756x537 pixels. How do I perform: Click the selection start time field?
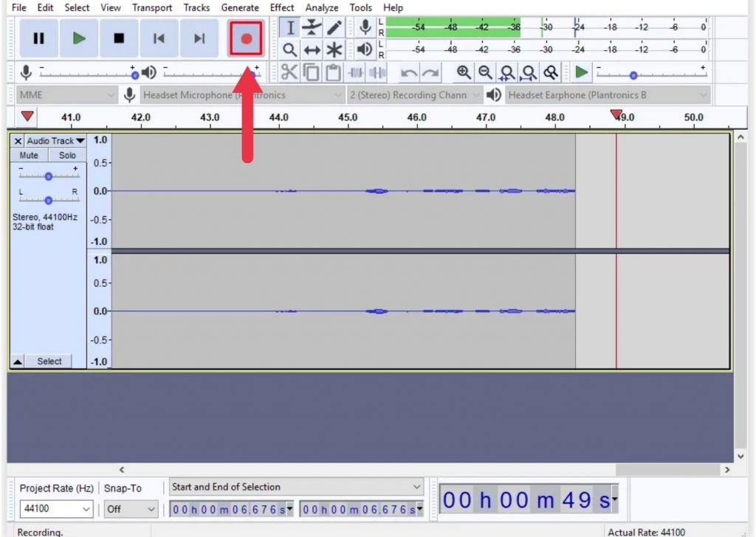tap(231, 509)
